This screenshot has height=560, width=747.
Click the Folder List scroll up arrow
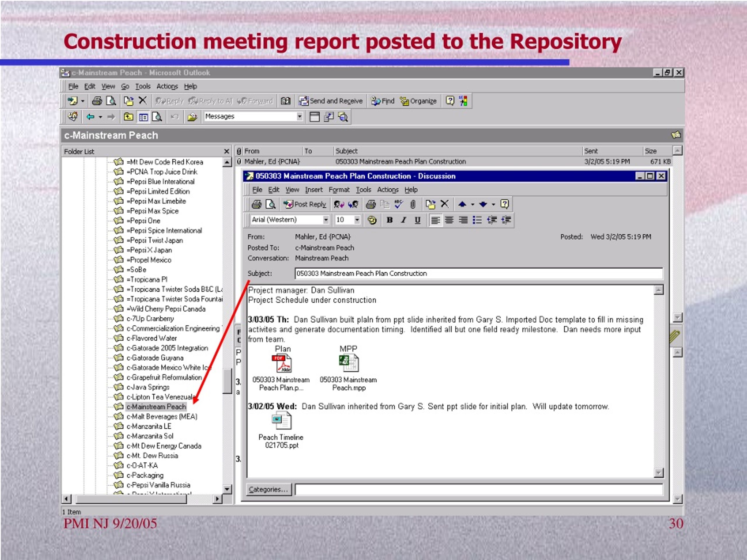coord(227,163)
